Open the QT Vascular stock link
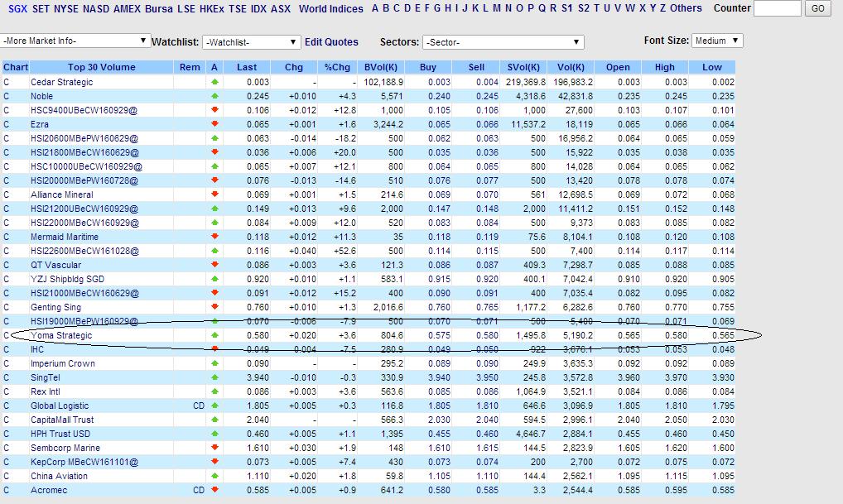843x504 pixels. 55,265
